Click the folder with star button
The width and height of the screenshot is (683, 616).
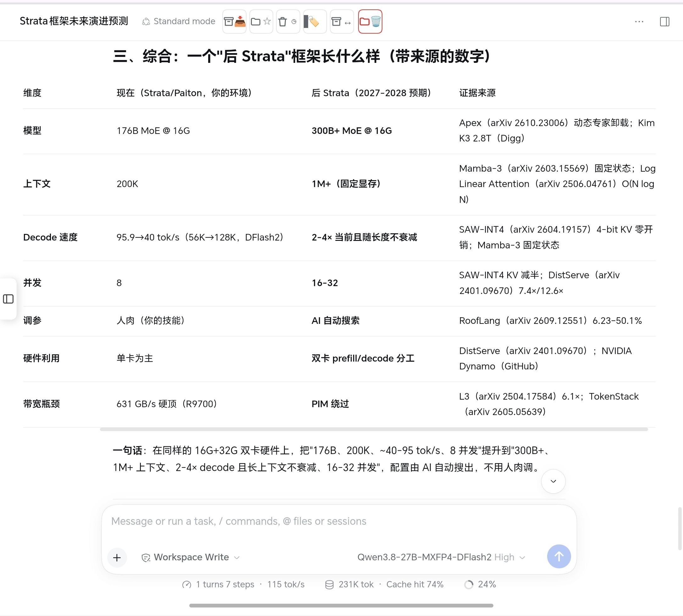(x=261, y=22)
